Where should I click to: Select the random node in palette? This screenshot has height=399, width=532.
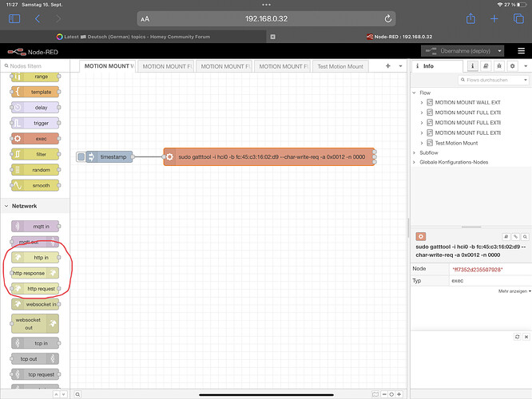[35, 170]
